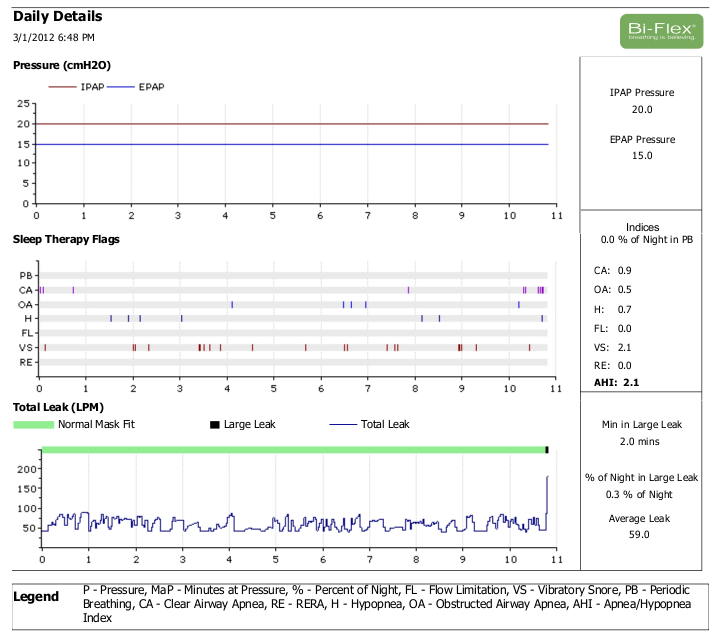Click the EPAP Pressure 15.0 reading

point(641,156)
